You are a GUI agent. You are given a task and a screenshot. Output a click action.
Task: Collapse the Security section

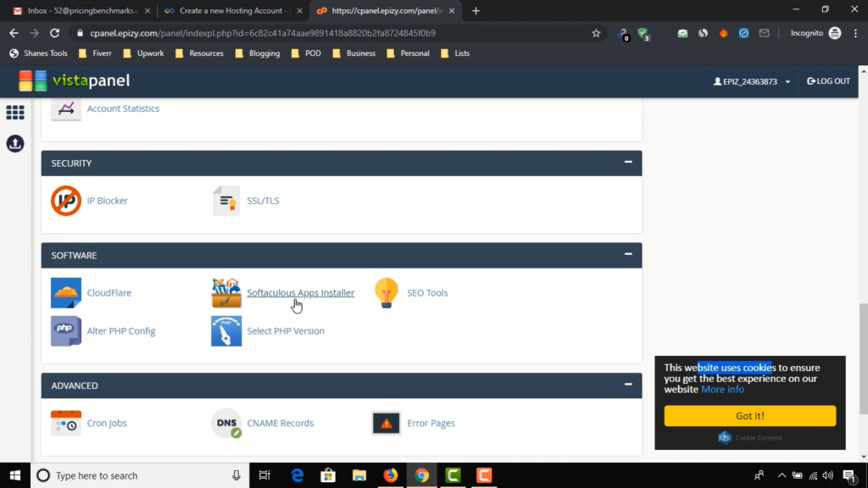(x=628, y=162)
